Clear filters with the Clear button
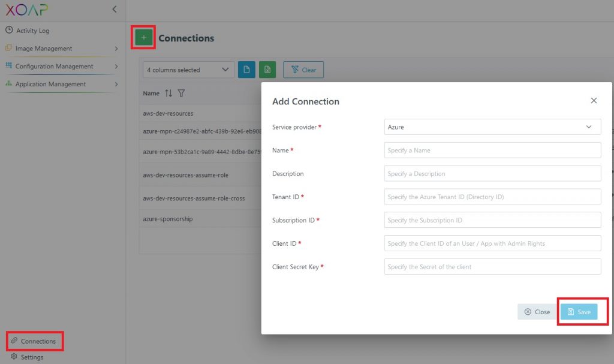Image resolution: width=614 pixels, height=364 pixels. [x=303, y=70]
